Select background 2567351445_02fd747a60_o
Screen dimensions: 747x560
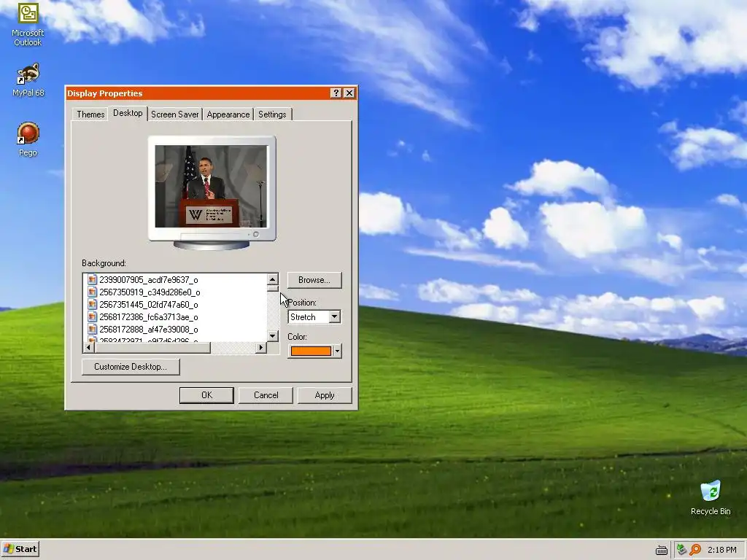tap(149, 304)
